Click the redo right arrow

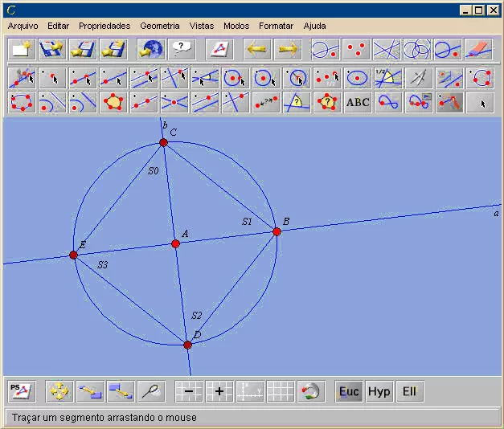tap(288, 49)
